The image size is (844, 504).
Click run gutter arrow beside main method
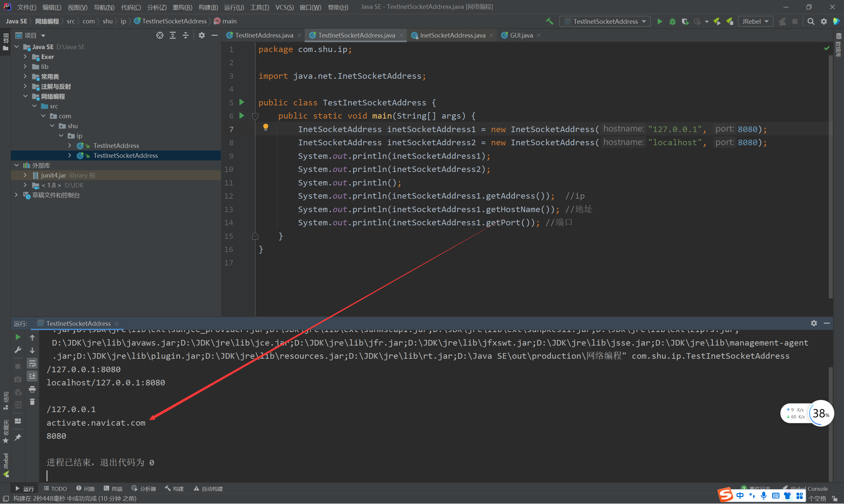tap(242, 116)
